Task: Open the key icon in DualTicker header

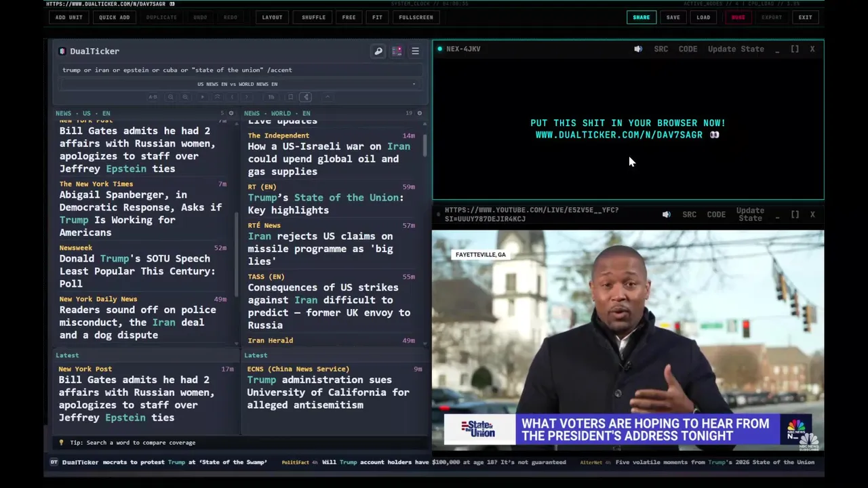Action: click(378, 51)
